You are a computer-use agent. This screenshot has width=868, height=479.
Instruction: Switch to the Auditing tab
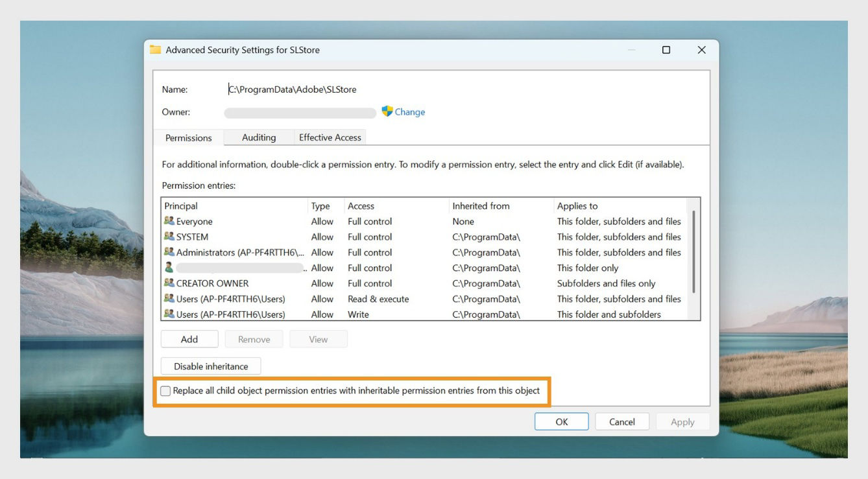(x=259, y=137)
